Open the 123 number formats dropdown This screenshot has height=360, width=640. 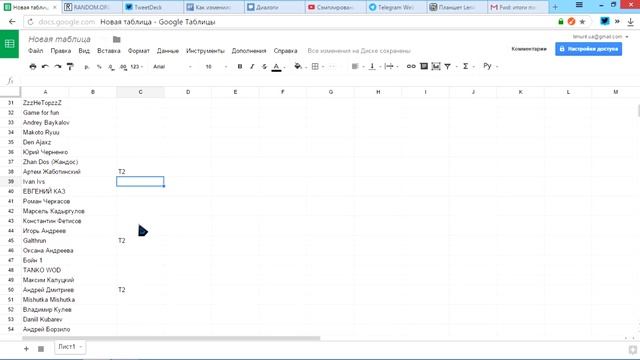(x=137, y=67)
